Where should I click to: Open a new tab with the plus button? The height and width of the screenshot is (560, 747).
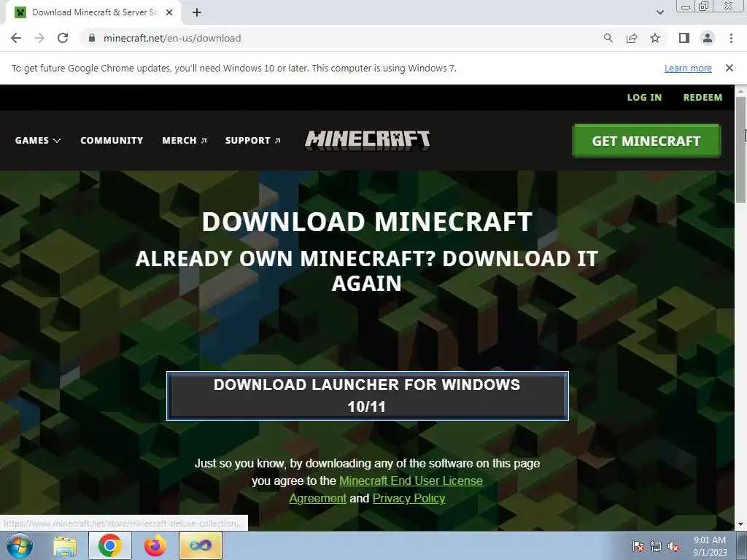click(197, 12)
